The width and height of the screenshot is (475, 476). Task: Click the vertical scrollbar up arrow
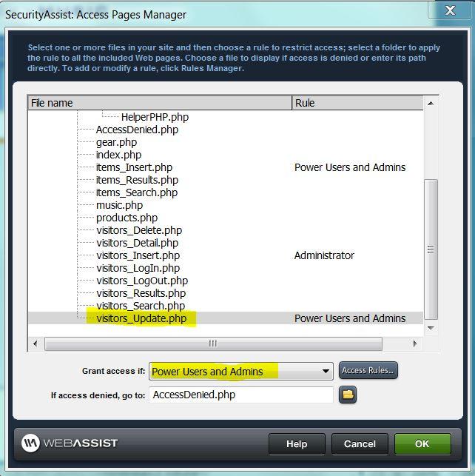(x=431, y=104)
